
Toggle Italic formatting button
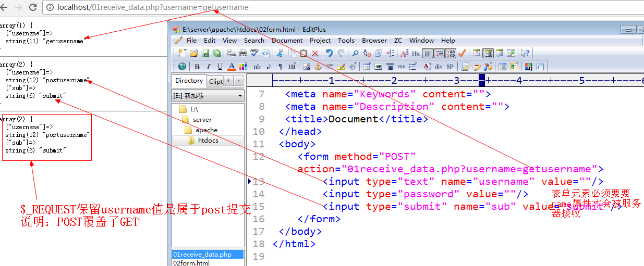point(209,67)
